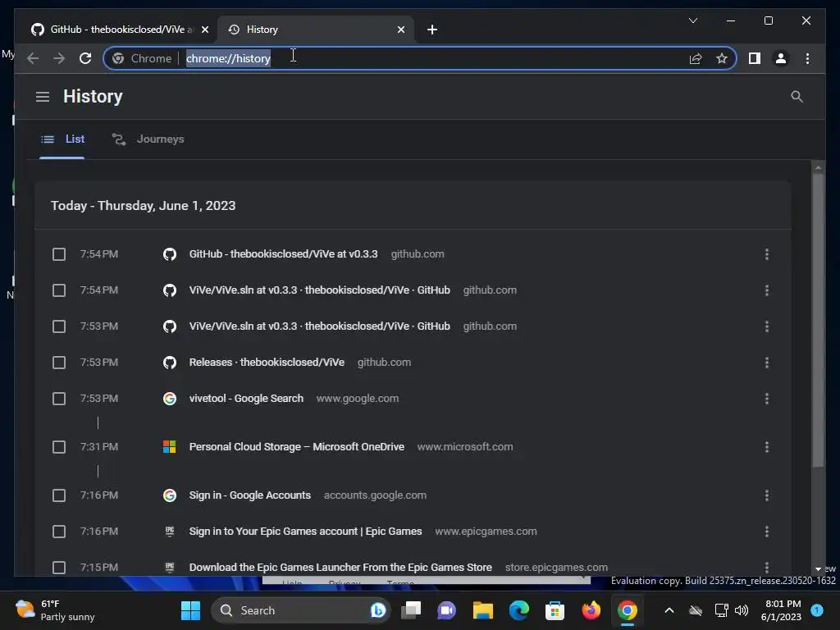Open Task View on the taskbar
Image resolution: width=840 pixels, height=630 pixels.
pyautogui.click(x=412, y=610)
